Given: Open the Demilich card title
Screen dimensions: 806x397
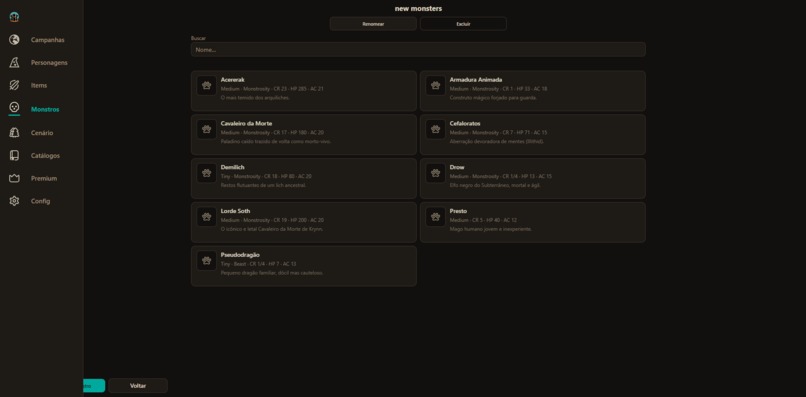Looking at the screenshot, I should coord(232,167).
